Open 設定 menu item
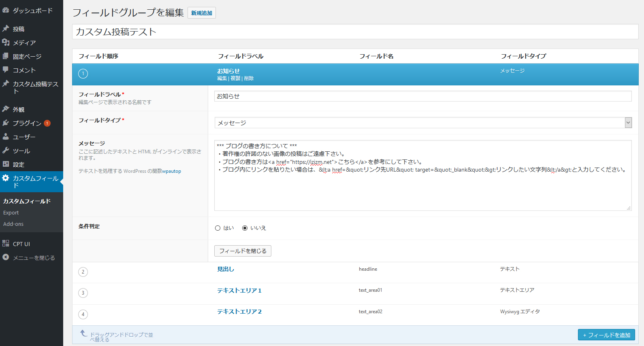This screenshot has width=644, height=346. (x=19, y=165)
